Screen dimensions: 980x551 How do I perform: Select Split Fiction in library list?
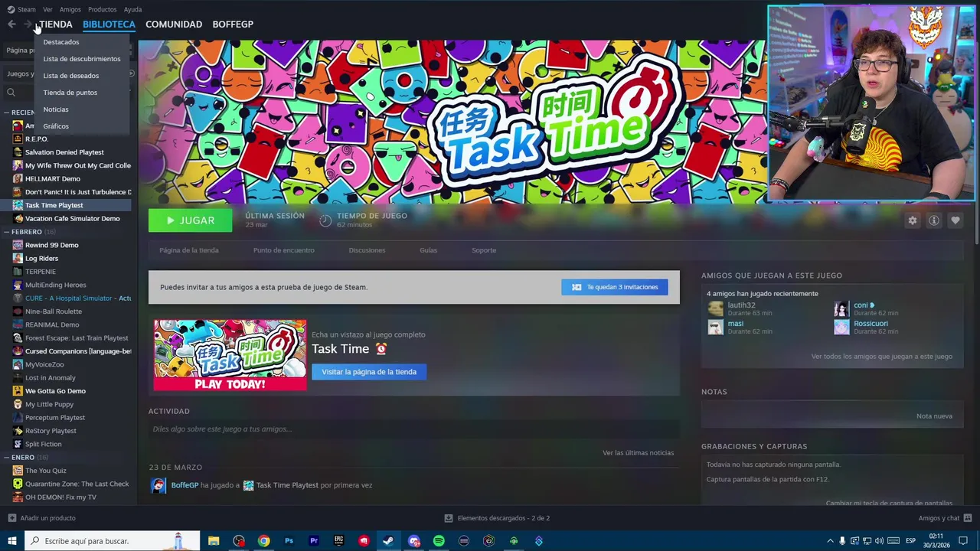[x=44, y=444]
